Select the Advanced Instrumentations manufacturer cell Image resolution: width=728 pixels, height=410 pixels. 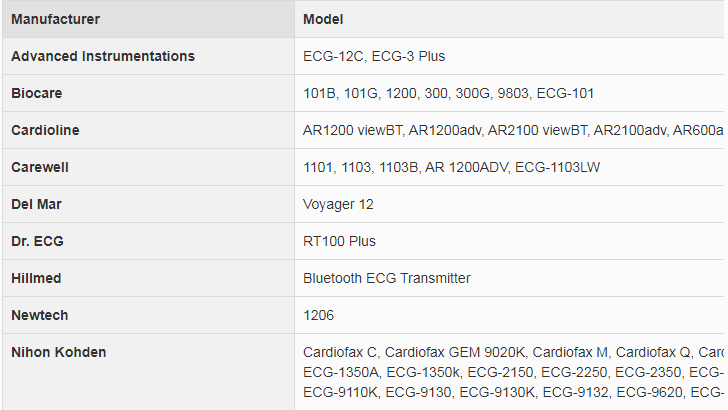103,56
